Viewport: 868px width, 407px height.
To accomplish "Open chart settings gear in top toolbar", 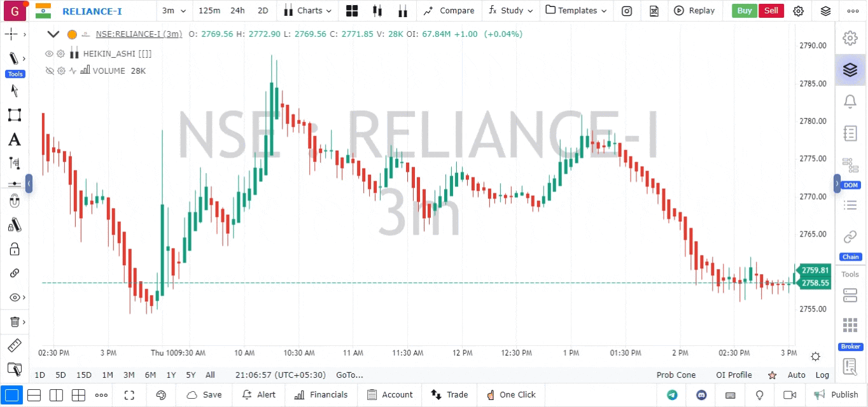I will (x=798, y=11).
